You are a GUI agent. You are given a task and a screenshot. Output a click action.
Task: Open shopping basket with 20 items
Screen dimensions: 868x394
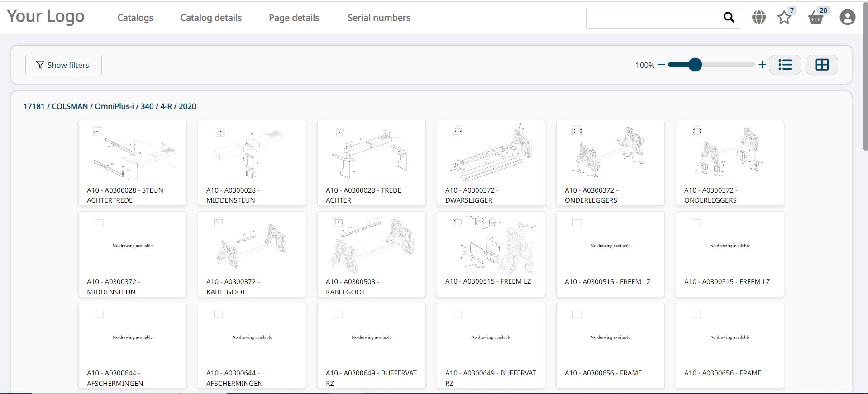pos(816,18)
